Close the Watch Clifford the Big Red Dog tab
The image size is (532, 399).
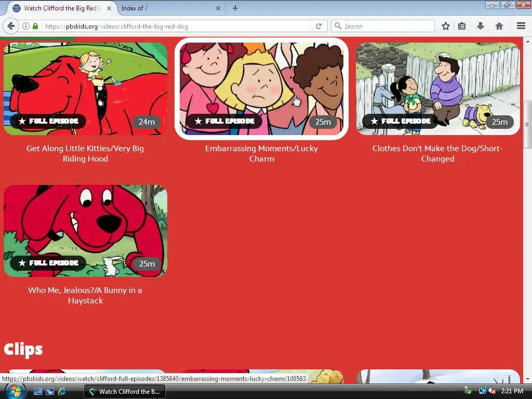coord(109,8)
